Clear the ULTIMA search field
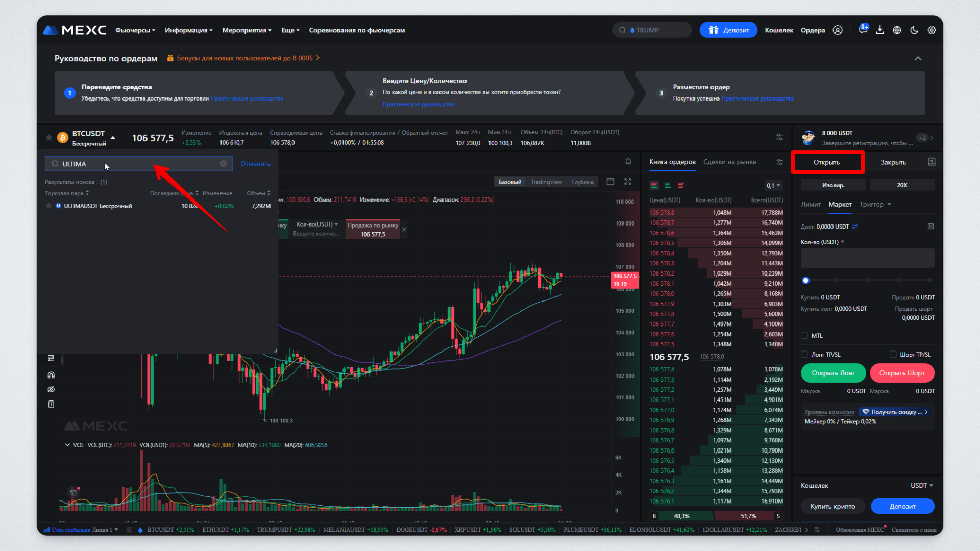 [x=223, y=164]
